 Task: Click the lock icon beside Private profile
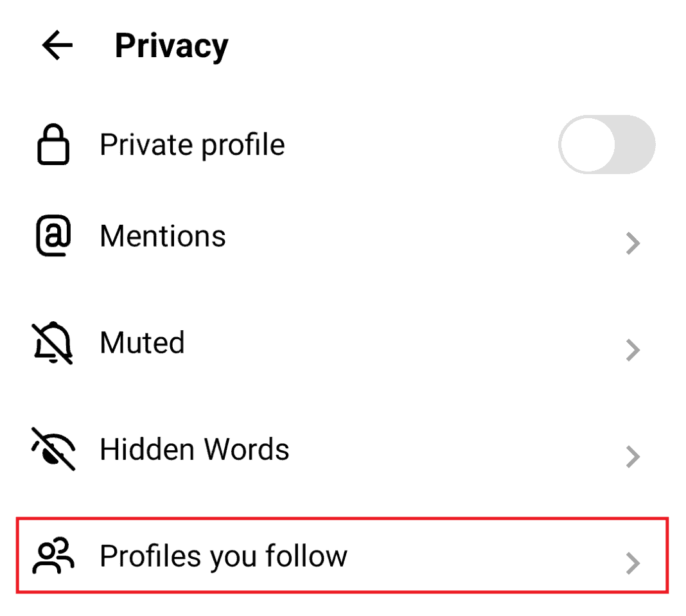click(x=53, y=145)
